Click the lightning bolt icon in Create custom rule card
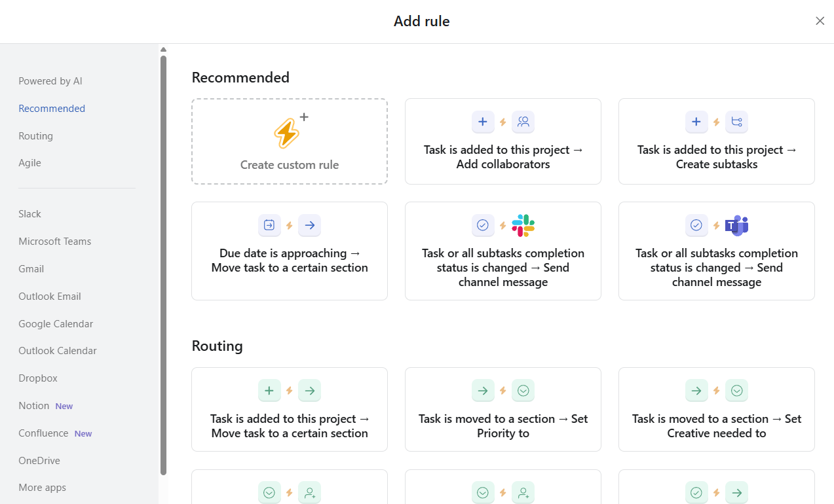 (x=287, y=132)
